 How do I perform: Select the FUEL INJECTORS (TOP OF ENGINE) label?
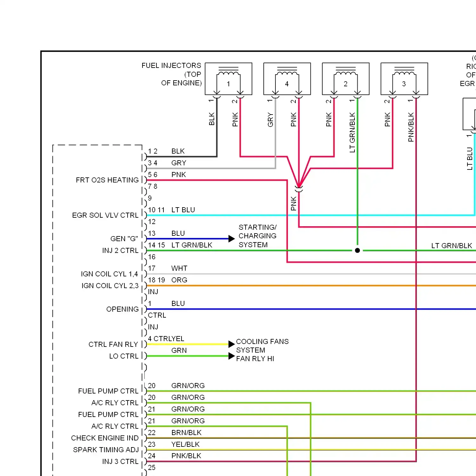[171, 74]
